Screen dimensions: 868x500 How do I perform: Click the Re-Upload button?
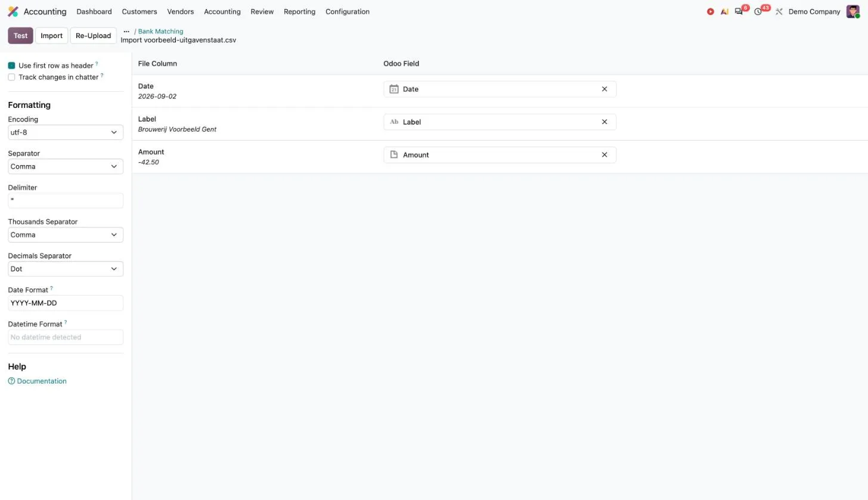(93, 35)
